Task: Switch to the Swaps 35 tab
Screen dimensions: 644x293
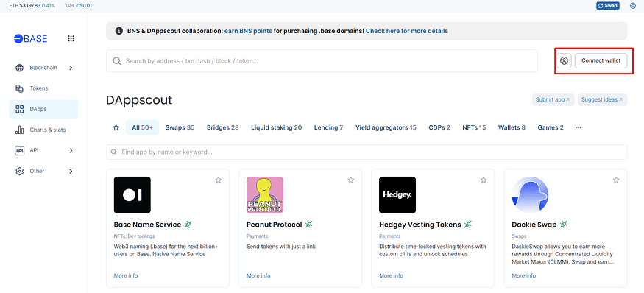Action: (x=180, y=128)
